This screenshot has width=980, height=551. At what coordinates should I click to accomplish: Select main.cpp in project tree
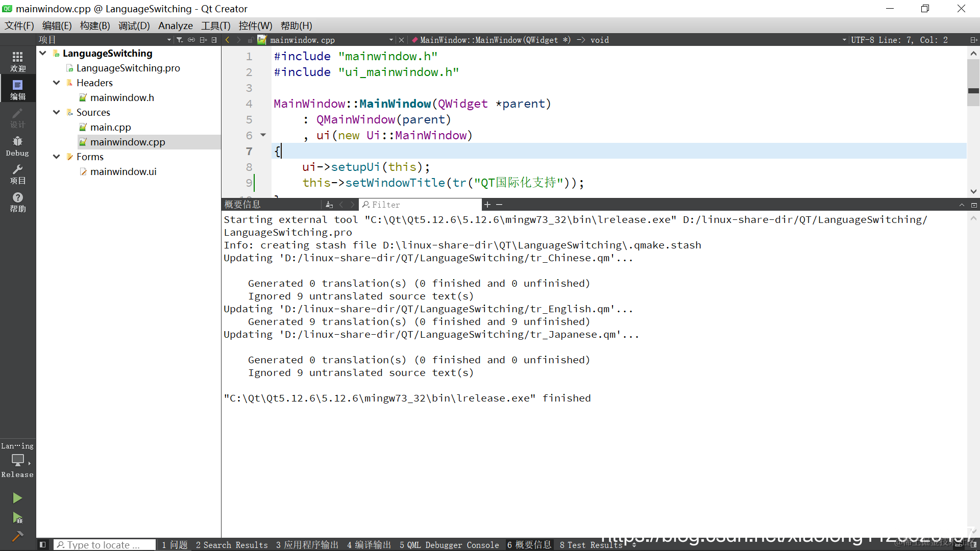(111, 127)
